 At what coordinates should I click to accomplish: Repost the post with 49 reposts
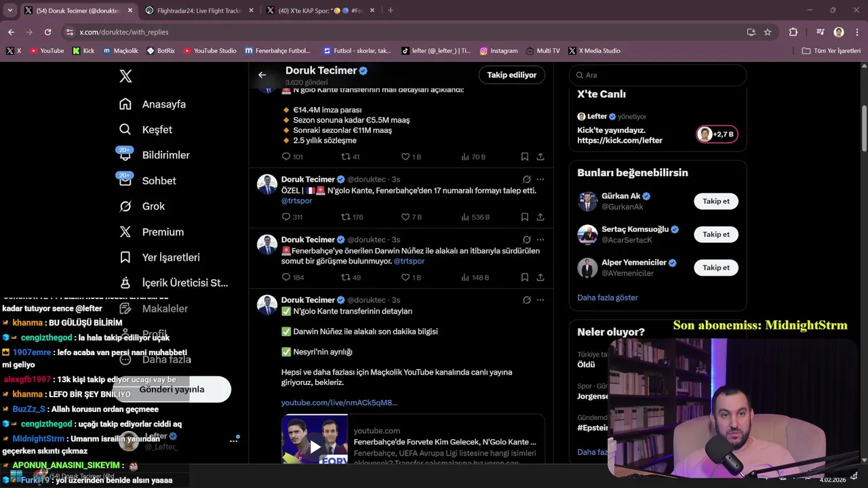[351, 277]
